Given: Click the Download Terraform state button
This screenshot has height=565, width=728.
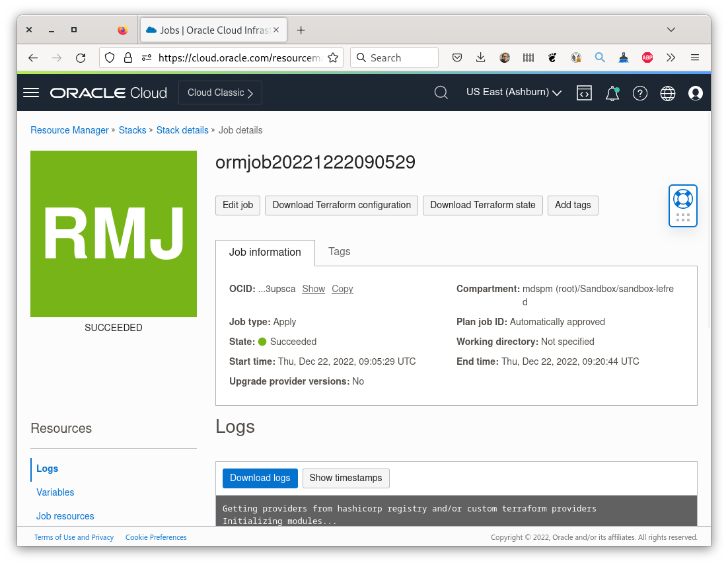Looking at the screenshot, I should (483, 206).
